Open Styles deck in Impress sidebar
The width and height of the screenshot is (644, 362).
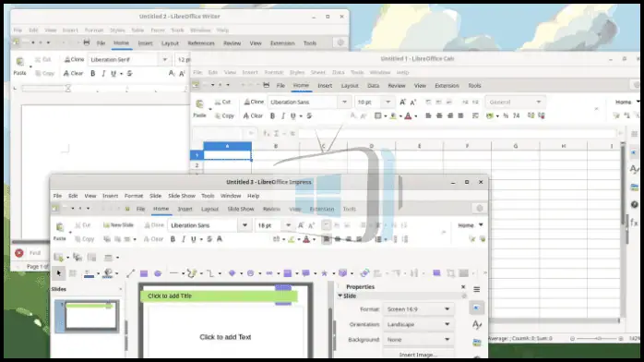pos(476,325)
